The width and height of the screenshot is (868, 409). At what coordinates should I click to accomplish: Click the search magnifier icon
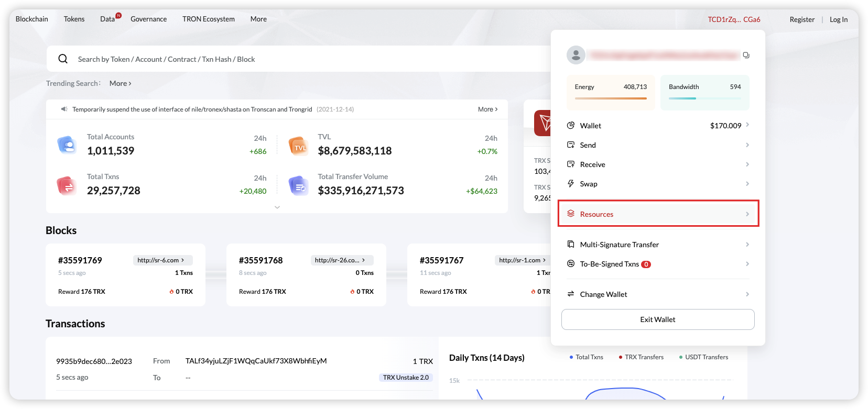click(x=63, y=59)
